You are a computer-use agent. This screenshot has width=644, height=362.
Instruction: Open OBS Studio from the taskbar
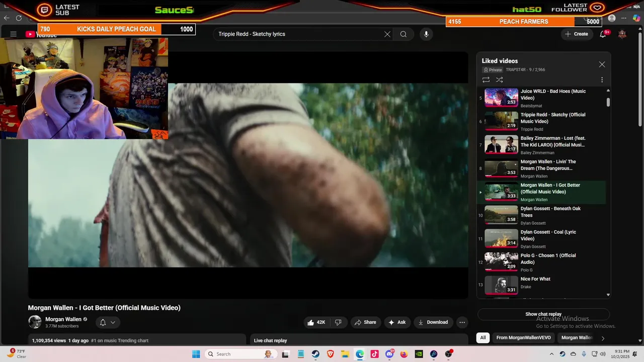(x=448, y=354)
